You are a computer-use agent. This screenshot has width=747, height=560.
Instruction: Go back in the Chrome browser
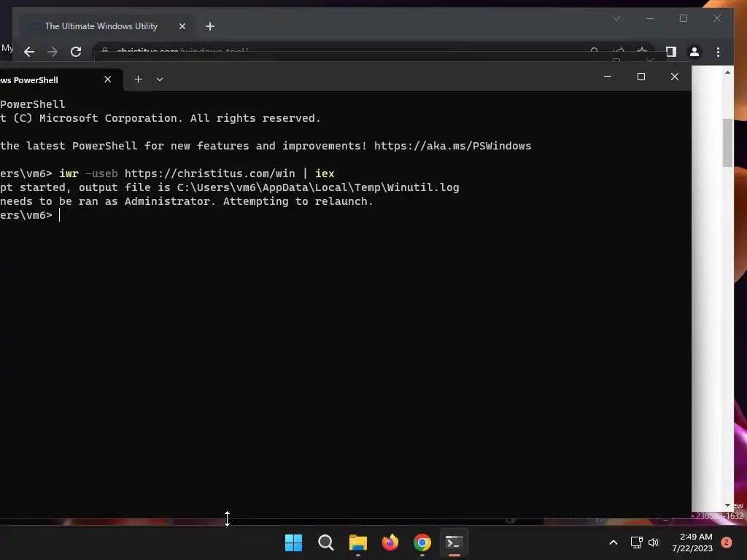point(29,52)
